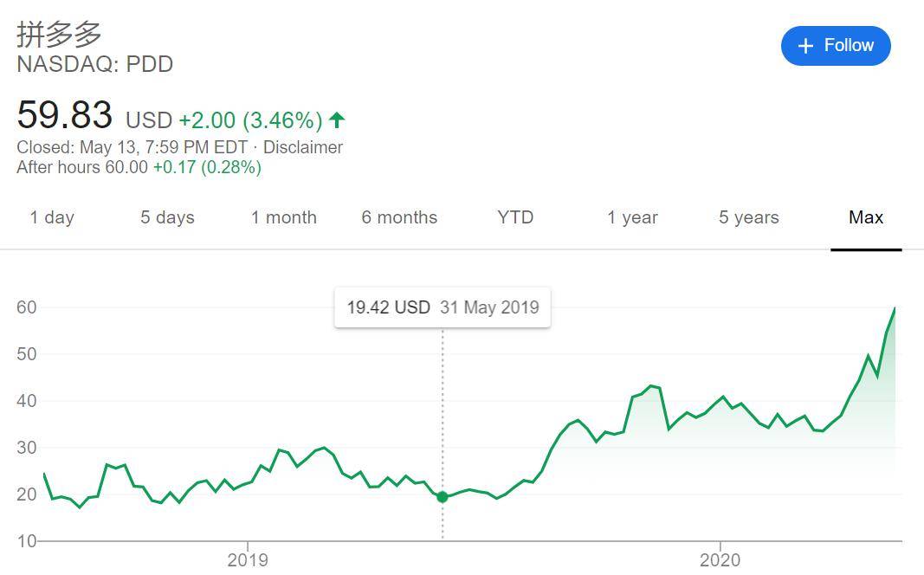Viewport: 924px width, 575px height.
Task: Select the 5 days range tab
Action: [167, 217]
